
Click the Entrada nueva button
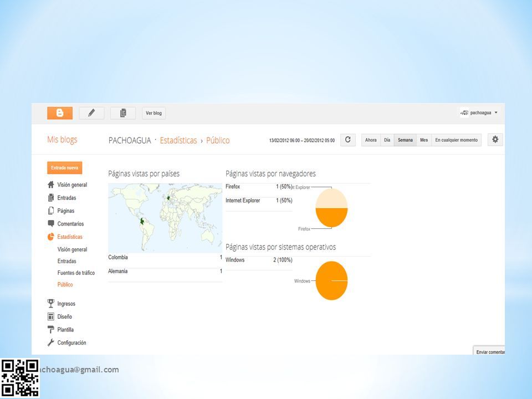coord(64,167)
